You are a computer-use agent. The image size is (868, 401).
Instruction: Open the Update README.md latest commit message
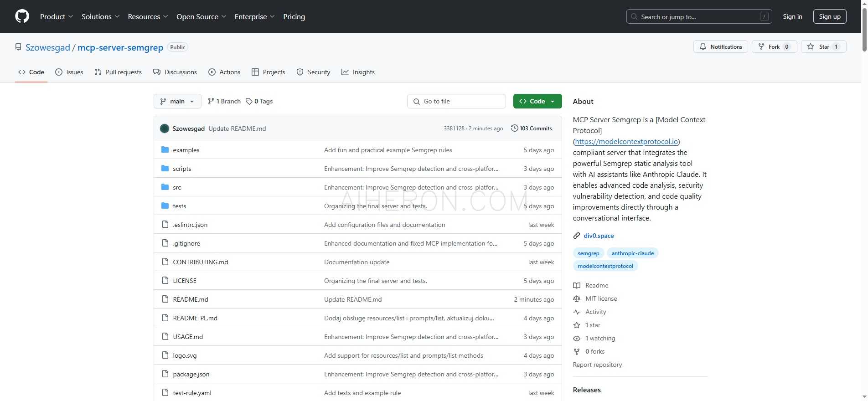237,129
